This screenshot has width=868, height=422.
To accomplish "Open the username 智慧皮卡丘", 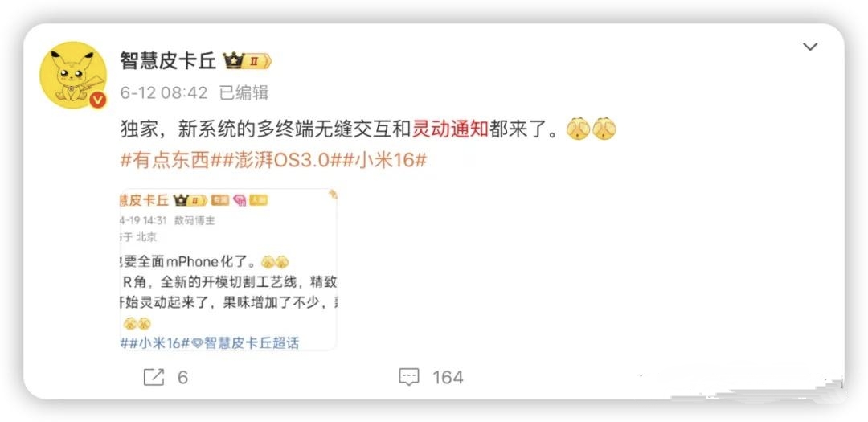I will (168, 61).
